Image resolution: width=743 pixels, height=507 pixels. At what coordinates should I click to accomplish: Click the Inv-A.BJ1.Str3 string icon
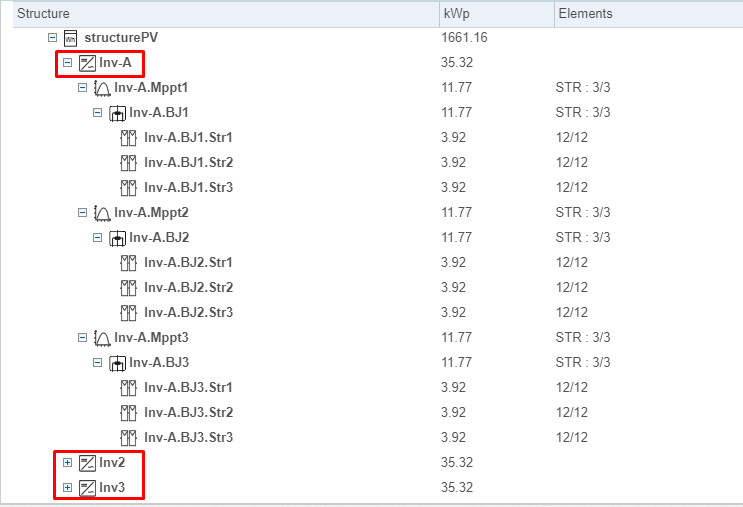click(x=128, y=188)
